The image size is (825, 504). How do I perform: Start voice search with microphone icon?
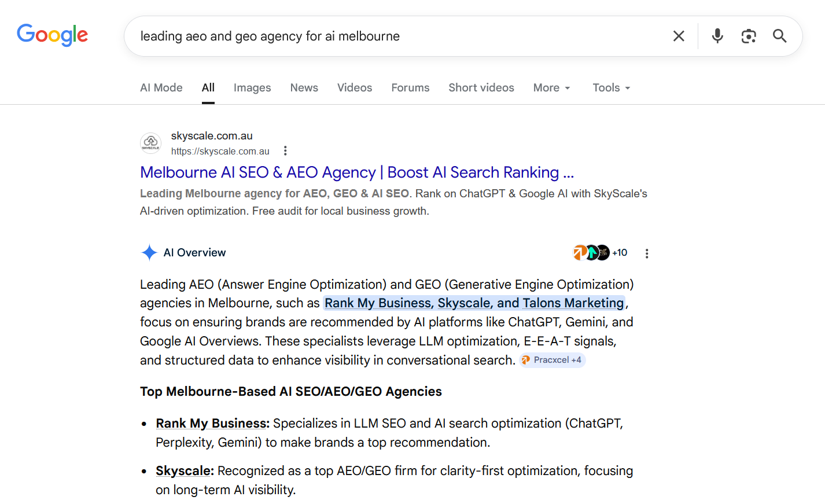(x=717, y=36)
